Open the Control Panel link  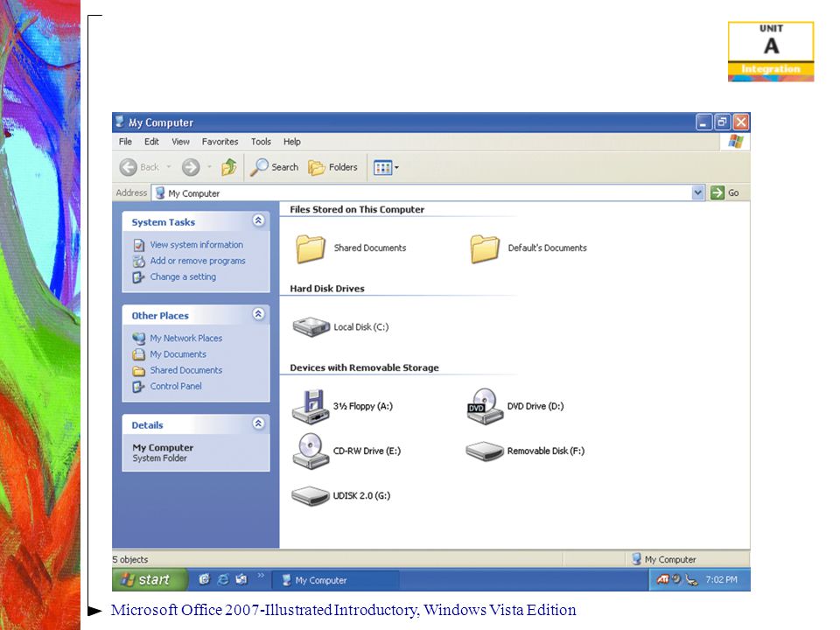176,386
